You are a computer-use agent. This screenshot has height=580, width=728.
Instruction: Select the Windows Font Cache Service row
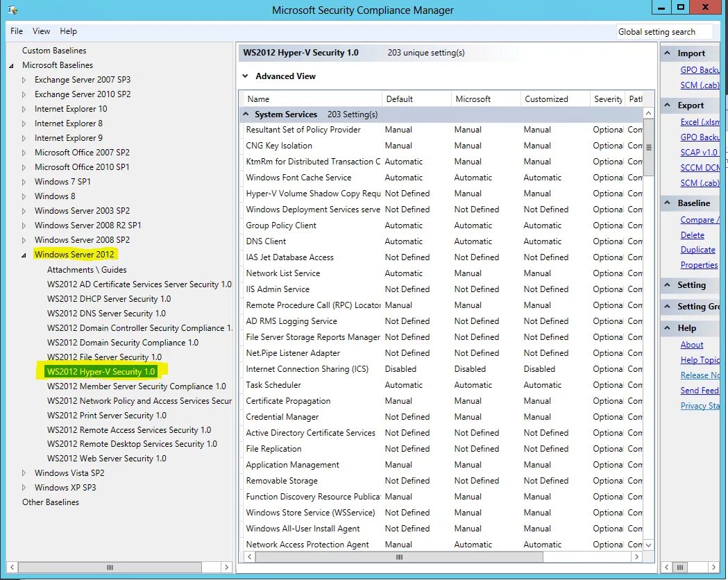tap(441, 178)
